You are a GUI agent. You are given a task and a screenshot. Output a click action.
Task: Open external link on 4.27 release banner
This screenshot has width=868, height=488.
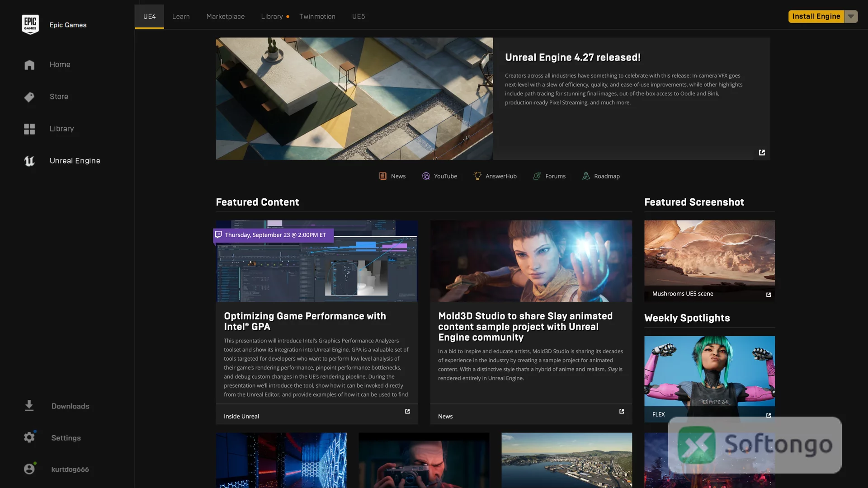click(762, 152)
